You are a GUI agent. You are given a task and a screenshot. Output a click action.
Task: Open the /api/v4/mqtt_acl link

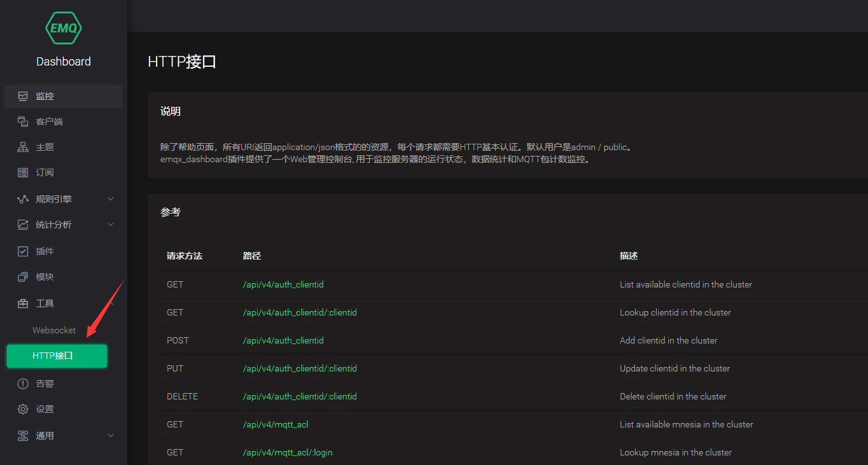coord(276,424)
